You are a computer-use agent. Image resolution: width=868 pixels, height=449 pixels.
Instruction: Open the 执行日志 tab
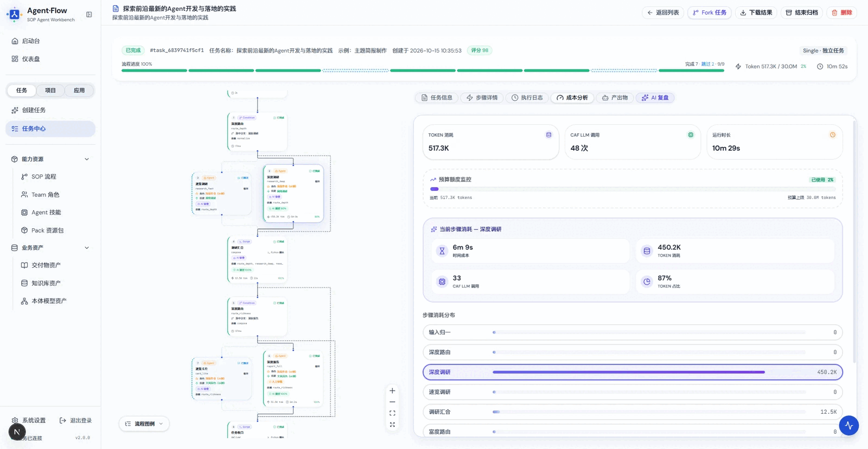point(527,98)
